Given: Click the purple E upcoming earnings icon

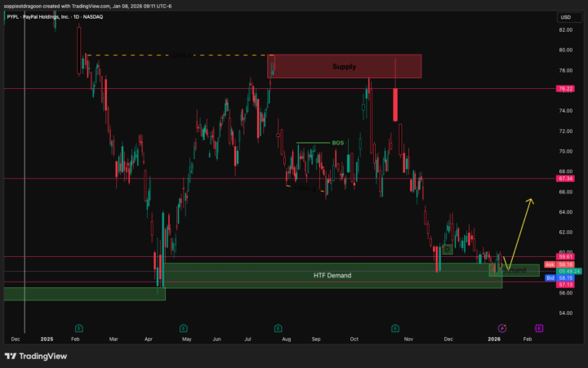Looking at the screenshot, I should (x=539, y=329).
